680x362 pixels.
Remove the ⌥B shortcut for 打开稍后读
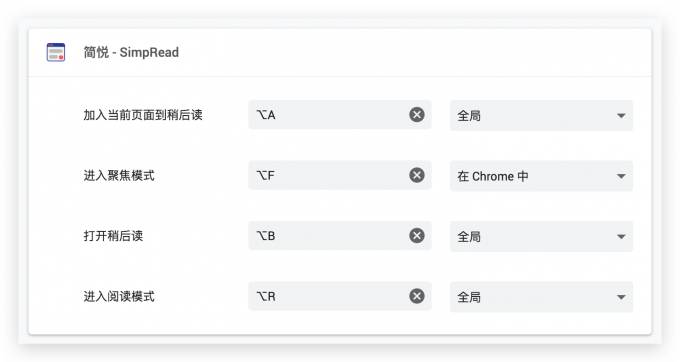click(x=417, y=236)
